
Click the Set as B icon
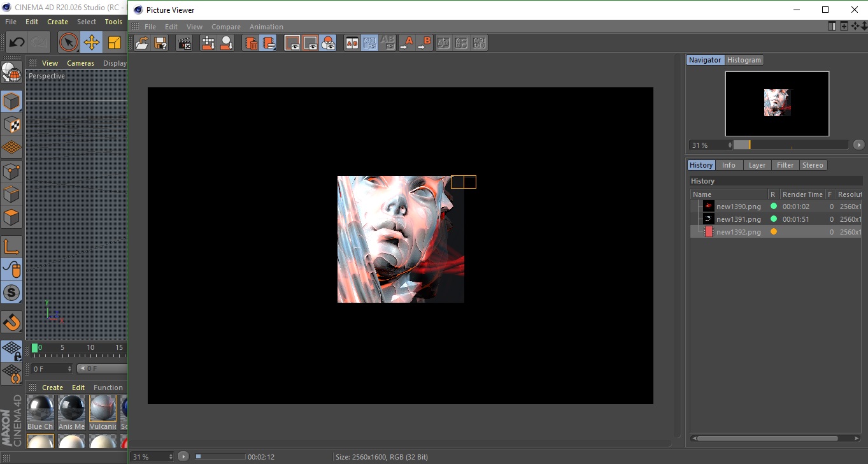click(x=424, y=43)
